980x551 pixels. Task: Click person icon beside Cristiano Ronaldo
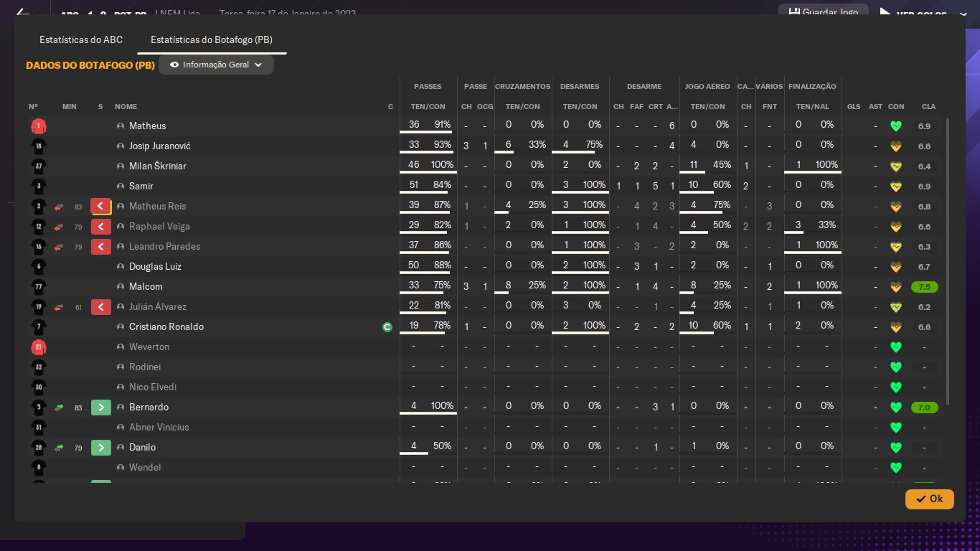121,327
